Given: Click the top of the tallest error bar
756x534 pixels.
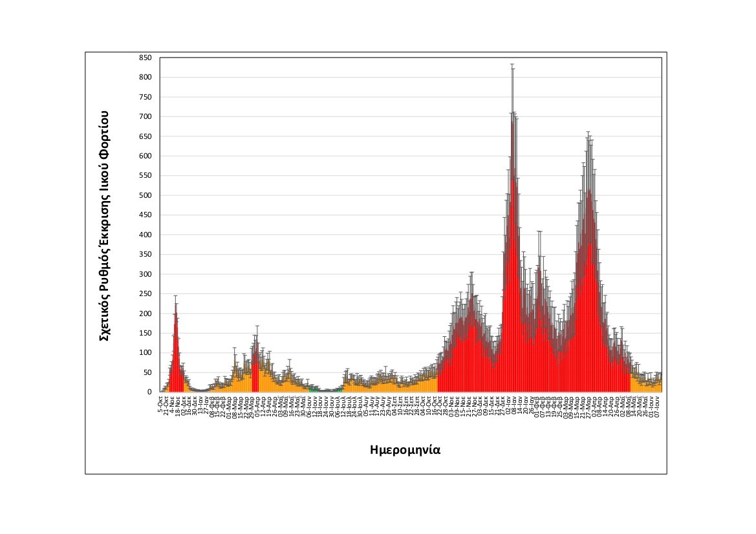Looking at the screenshot, I should (512, 64).
